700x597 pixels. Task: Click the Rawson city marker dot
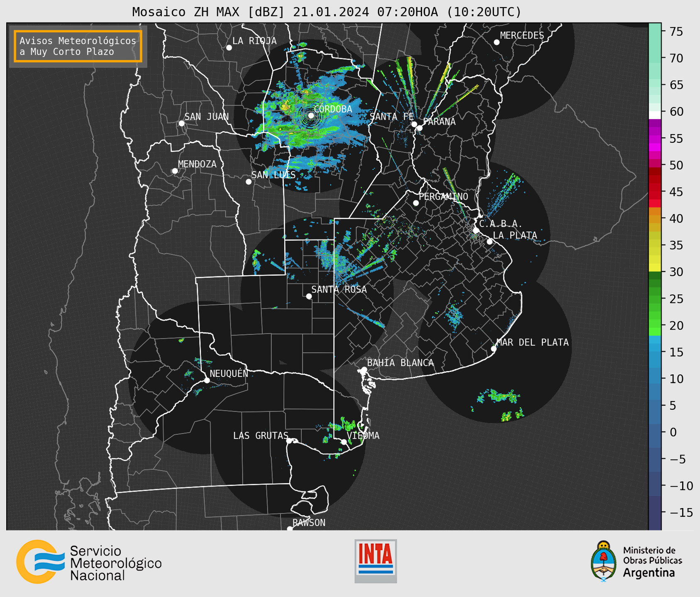point(290,529)
